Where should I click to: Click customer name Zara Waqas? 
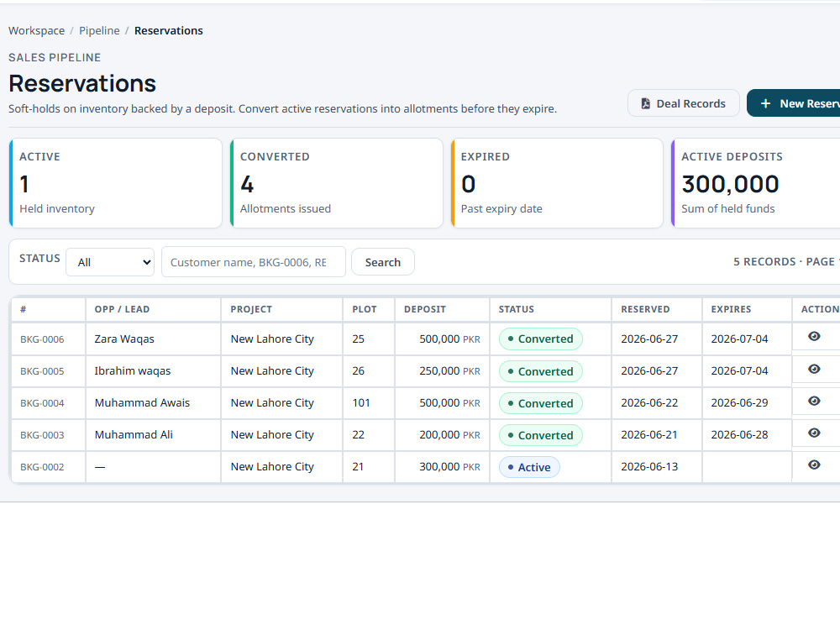(x=124, y=339)
